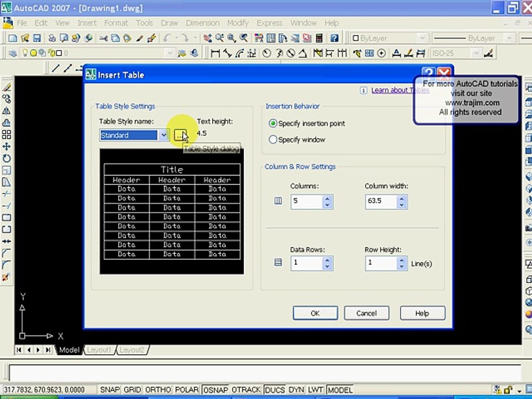Click the command line input area
Image resolution: width=532 pixels, height=399 pixels.
click(265, 372)
